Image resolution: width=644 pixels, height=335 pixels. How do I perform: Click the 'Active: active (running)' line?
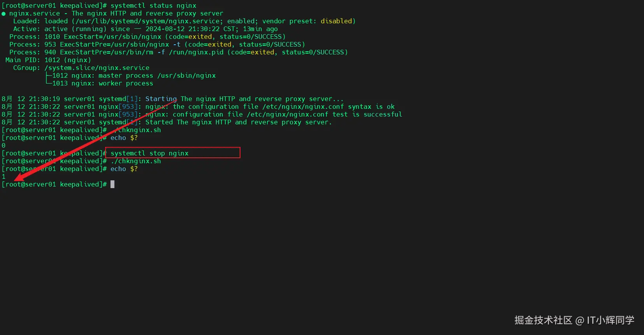pyautogui.click(x=146, y=29)
